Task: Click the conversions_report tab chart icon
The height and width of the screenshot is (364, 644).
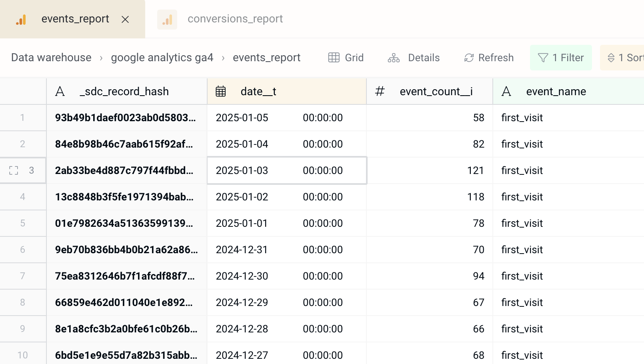Action: [x=167, y=20]
